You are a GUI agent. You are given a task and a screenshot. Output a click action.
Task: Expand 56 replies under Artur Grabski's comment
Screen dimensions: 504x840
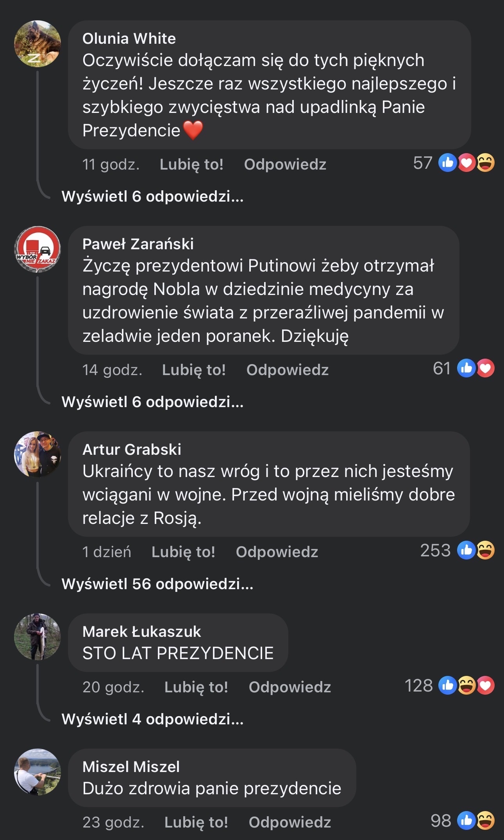click(157, 584)
